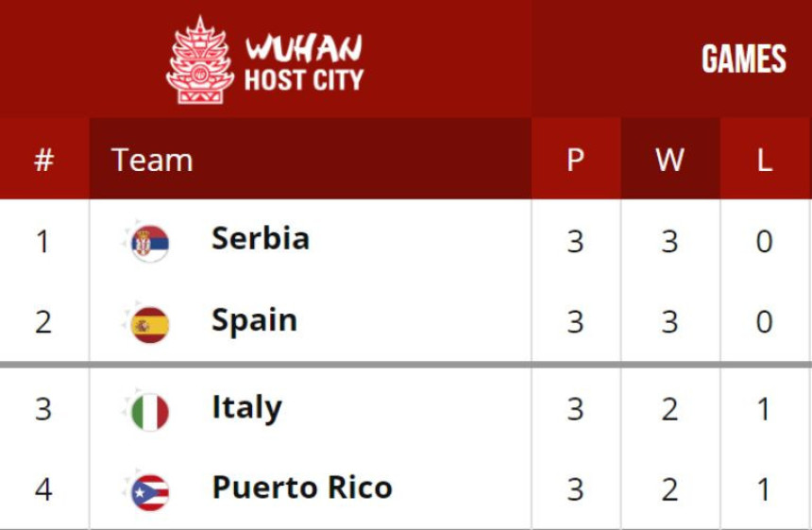Click the Puerto Rico flag icon
The image size is (812, 530).
(150, 493)
